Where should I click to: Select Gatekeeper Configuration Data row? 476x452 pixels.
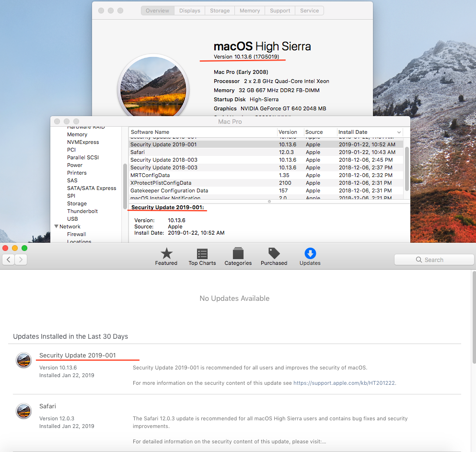266,190
